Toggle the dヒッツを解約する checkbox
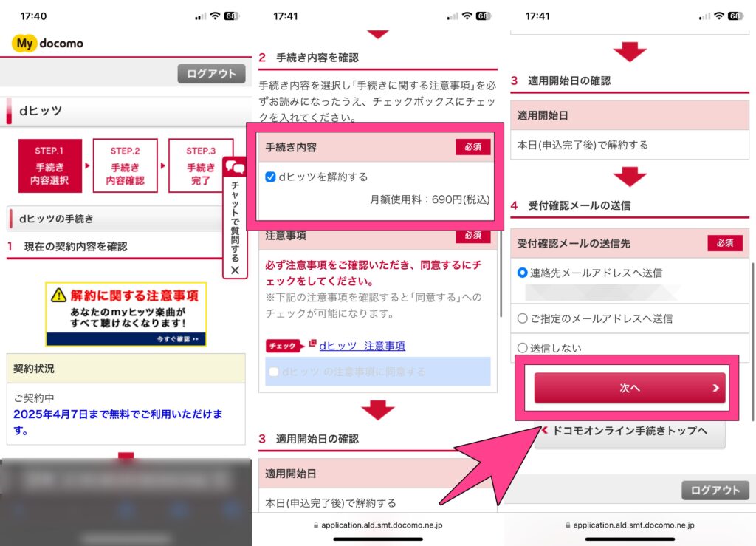Screen dimensions: 756x546 tap(270, 177)
